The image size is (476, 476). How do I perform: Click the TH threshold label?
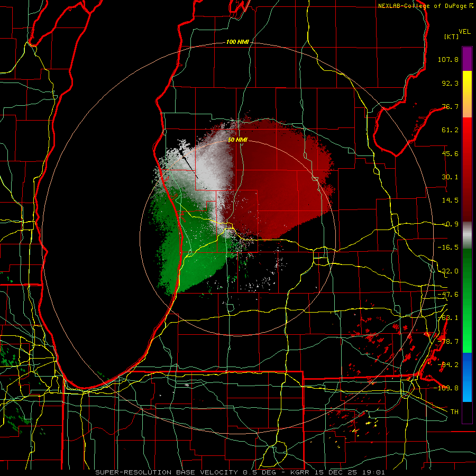[454, 412]
